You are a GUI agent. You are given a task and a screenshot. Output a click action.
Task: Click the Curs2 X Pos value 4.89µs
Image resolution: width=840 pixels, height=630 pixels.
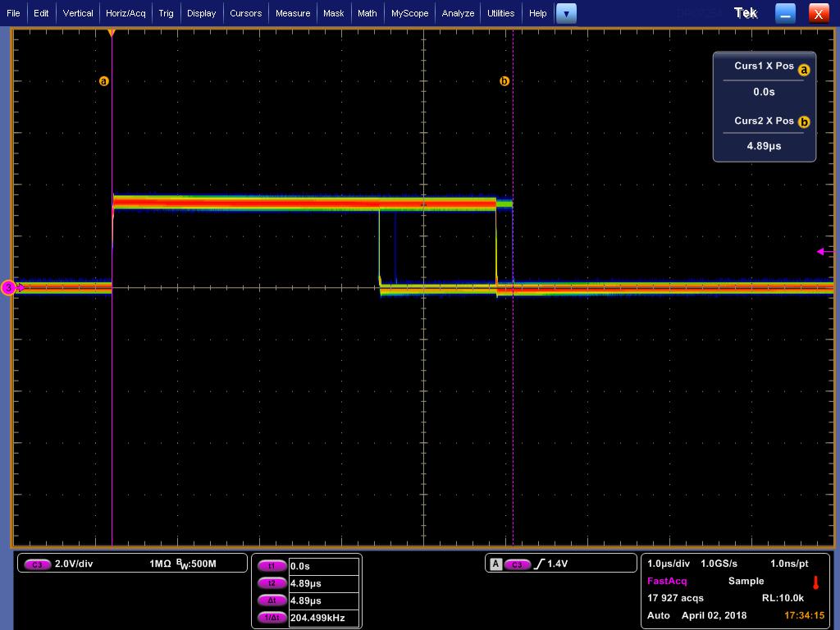pyautogui.click(x=764, y=146)
